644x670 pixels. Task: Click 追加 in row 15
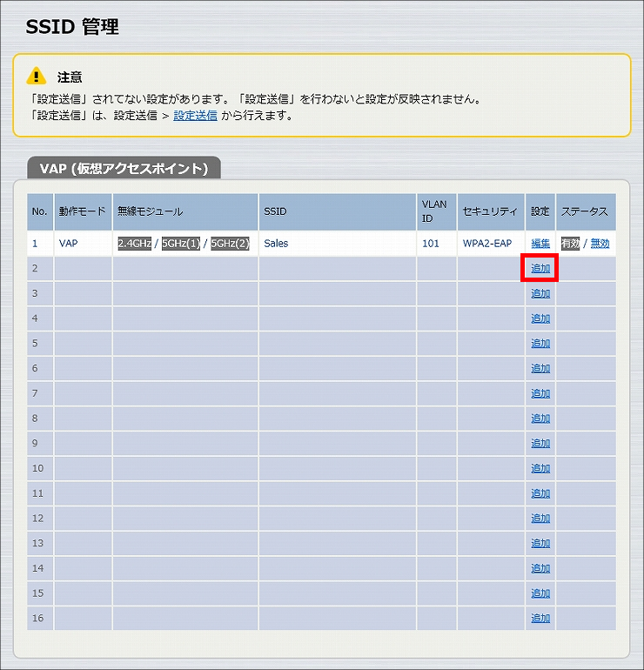pyautogui.click(x=540, y=593)
